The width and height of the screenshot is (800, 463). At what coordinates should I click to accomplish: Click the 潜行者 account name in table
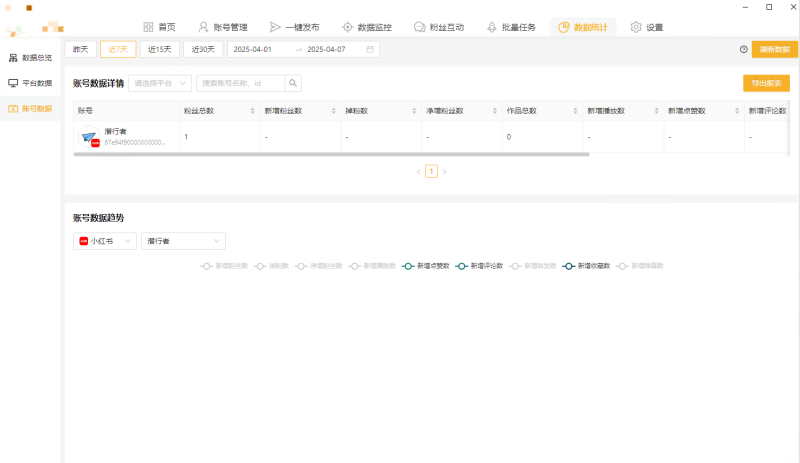tap(115, 132)
